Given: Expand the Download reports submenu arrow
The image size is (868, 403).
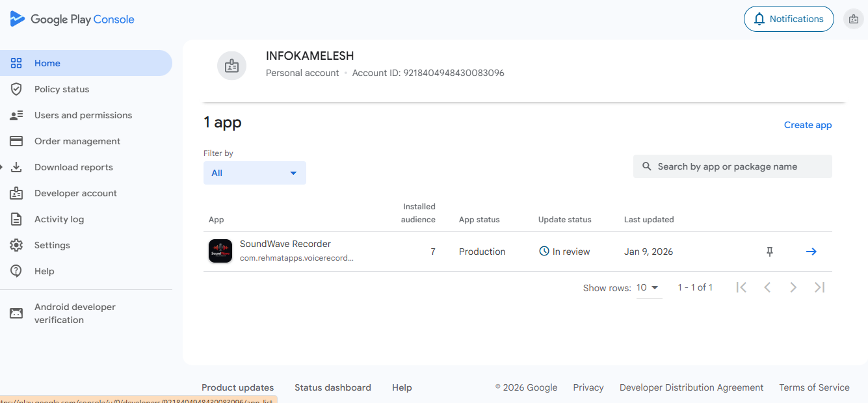Looking at the screenshot, I should pyautogui.click(x=2, y=167).
